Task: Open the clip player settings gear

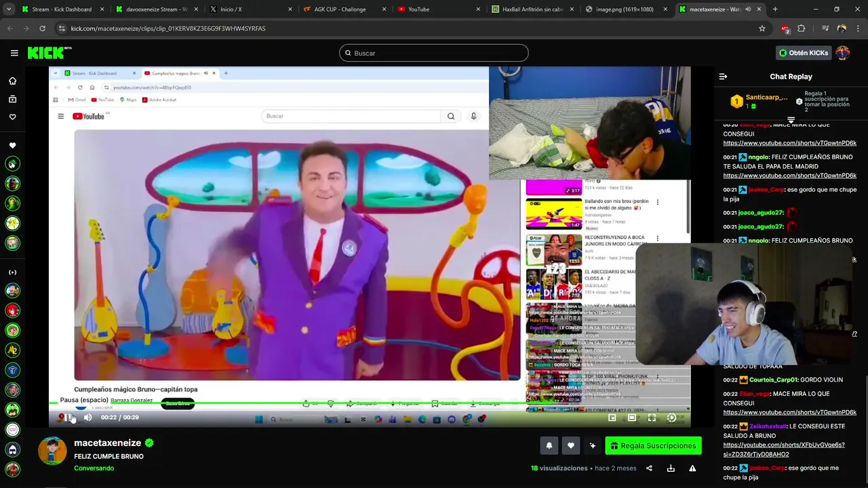Action: [x=671, y=418]
